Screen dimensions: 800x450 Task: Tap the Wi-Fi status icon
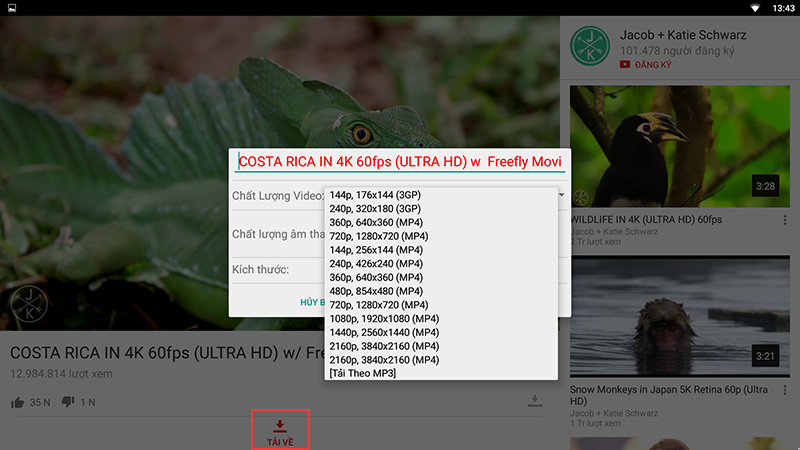[x=755, y=8]
